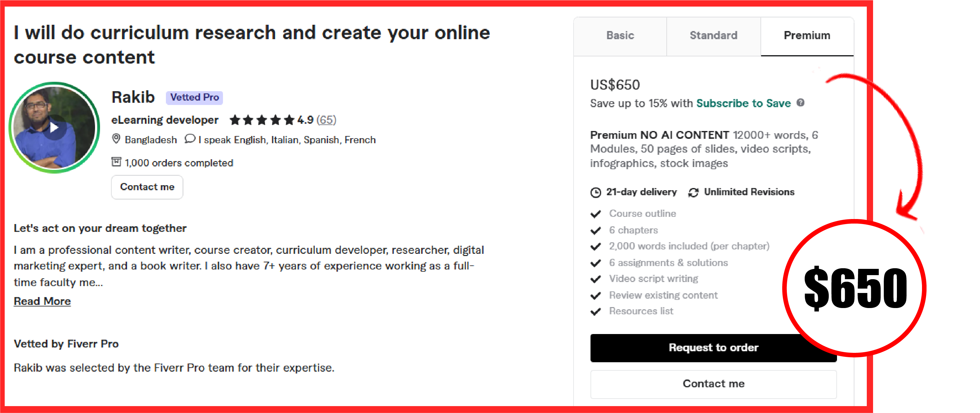
Task: Switch to the Basic package tab
Action: [x=620, y=36]
